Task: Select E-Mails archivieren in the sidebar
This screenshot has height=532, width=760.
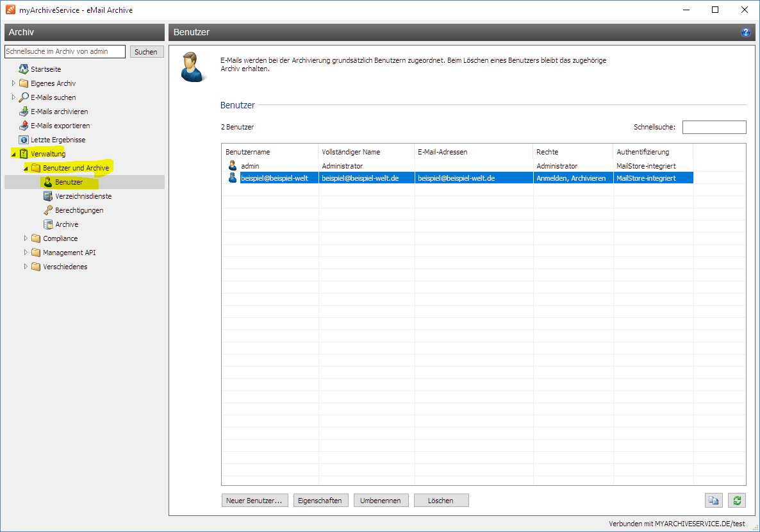Action: pos(59,112)
